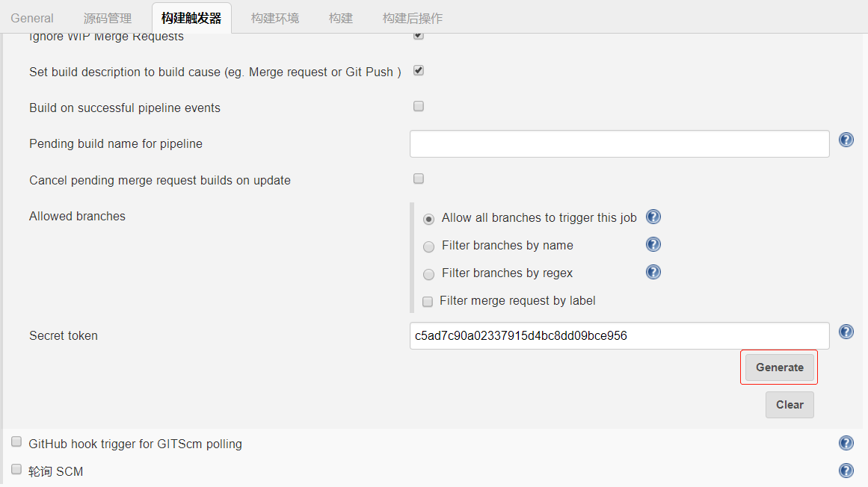Select Filter branches by regex option
The height and width of the screenshot is (487, 868).
pyautogui.click(x=428, y=274)
